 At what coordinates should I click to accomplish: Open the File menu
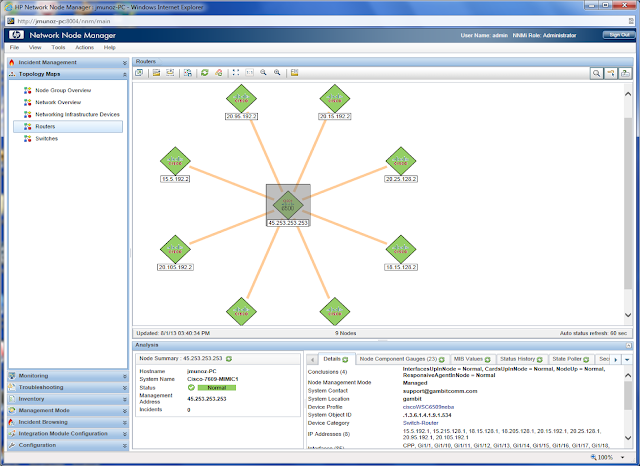pyautogui.click(x=14, y=47)
